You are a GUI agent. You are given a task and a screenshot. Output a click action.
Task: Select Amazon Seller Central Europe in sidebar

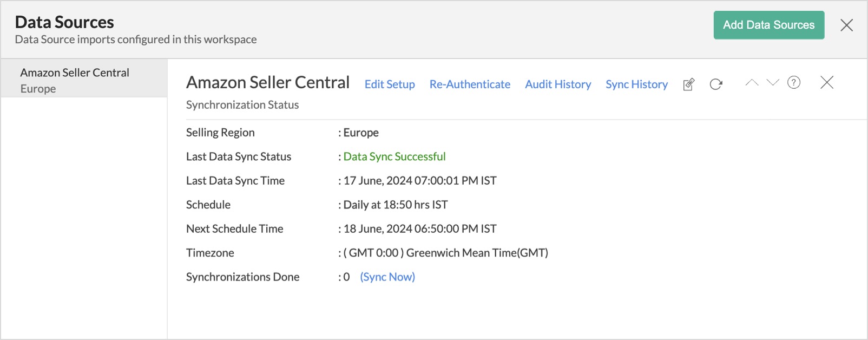point(84,79)
